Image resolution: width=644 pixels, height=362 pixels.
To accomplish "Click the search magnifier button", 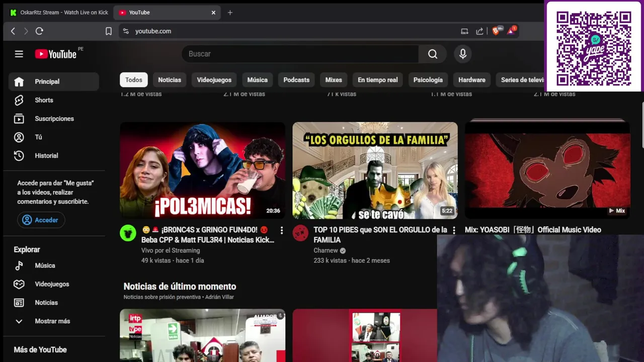I will (x=433, y=54).
